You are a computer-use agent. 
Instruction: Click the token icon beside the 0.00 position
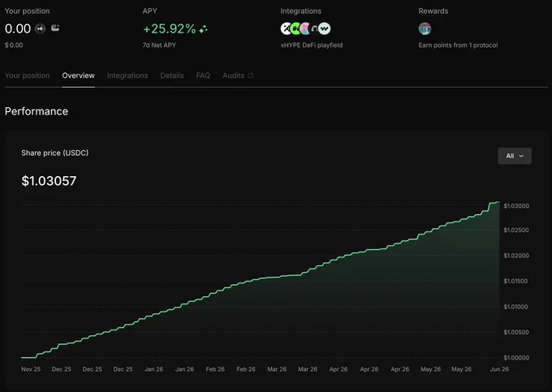pyautogui.click(x=40, y=28)
